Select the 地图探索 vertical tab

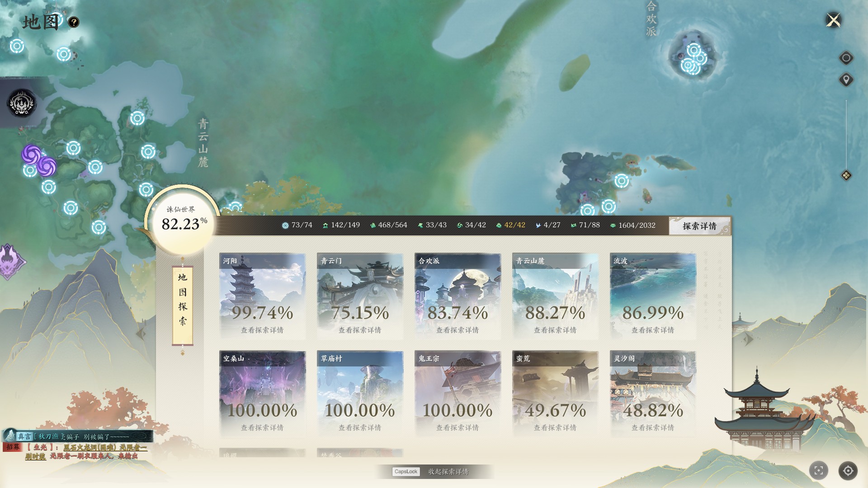(x=183, y=306)
